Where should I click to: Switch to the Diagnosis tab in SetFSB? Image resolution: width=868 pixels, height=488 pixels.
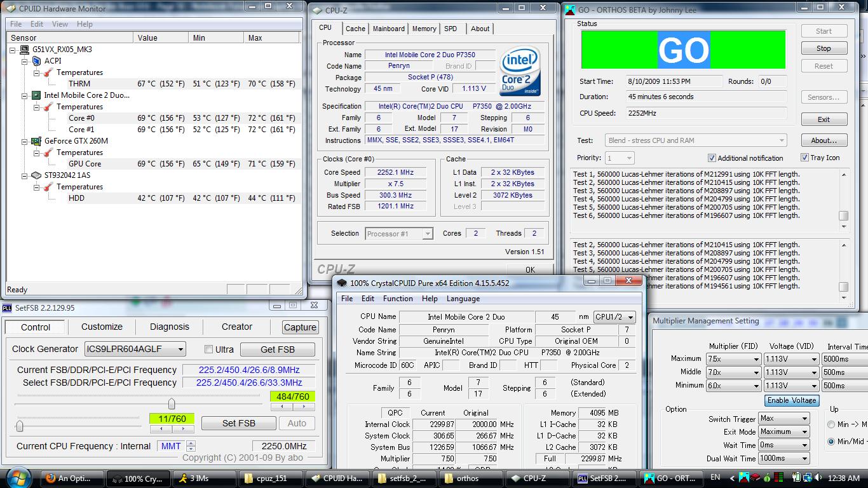(169, 327)
